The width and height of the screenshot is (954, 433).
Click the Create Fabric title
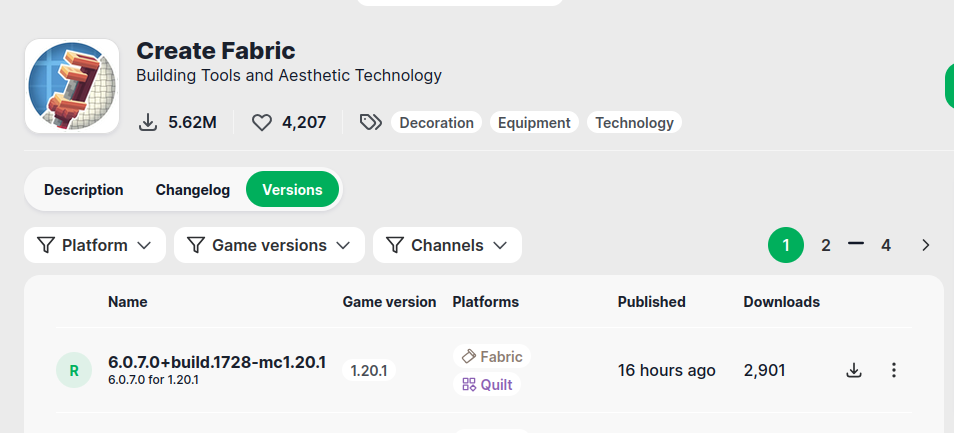click(216, 50)
